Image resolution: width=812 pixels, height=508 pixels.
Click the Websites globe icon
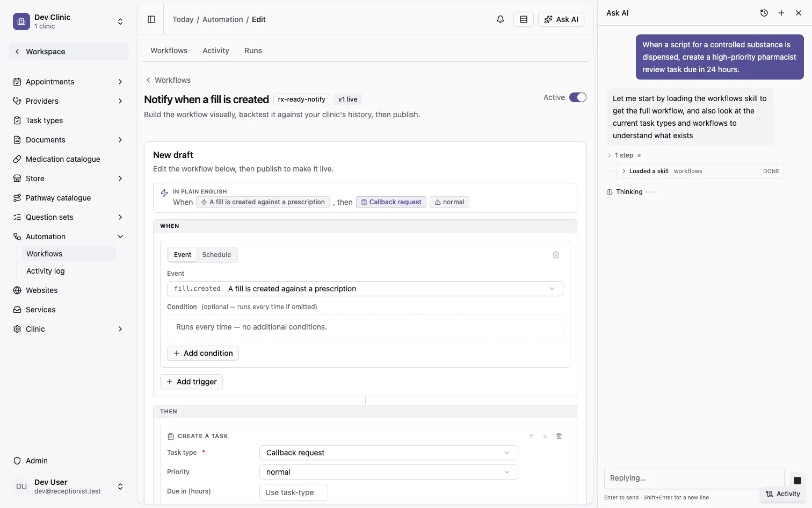17,290
